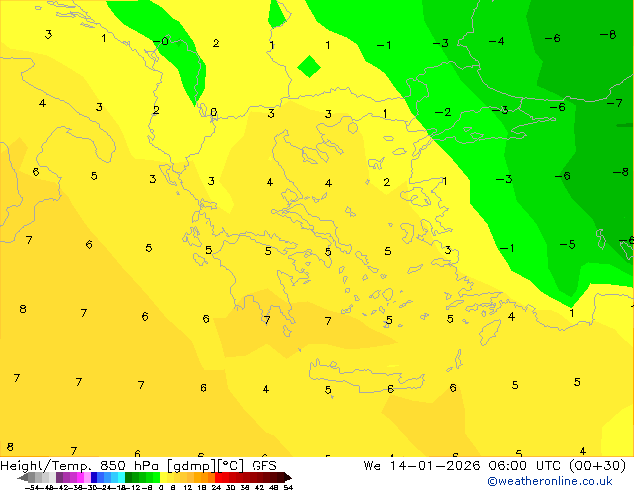The width and height of the screenshot is (634, 490).
Task: Click the yellow swatch in the temperature legend
Action: [x=164, y=477]
